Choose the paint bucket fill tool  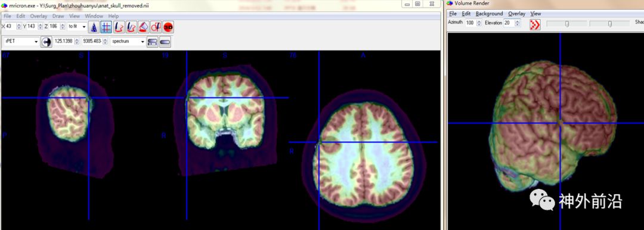click(143, 27)
